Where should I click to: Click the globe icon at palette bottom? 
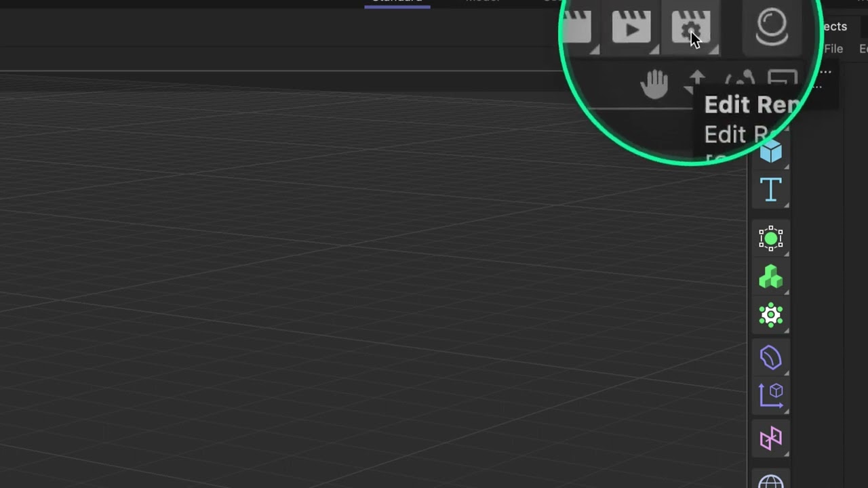pos(771,481)
